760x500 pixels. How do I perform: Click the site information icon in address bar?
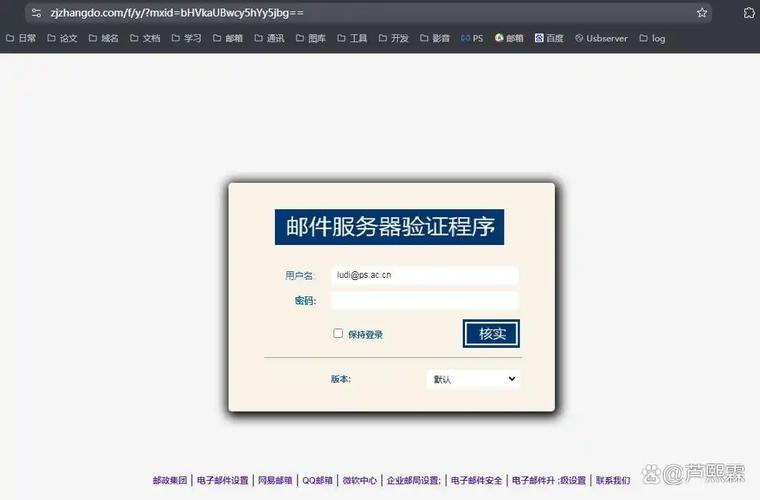click(36, 13)
